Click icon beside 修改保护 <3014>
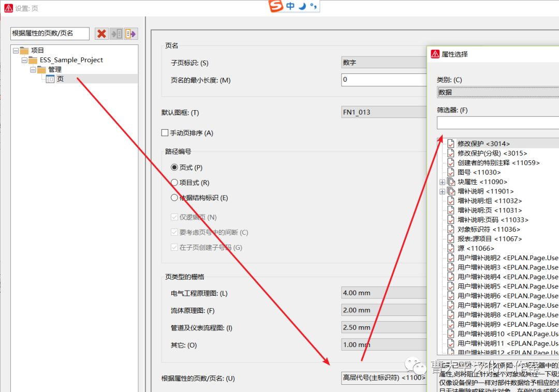Image resolution: width=559 pixels, height=392 pixels. [451, 143]
